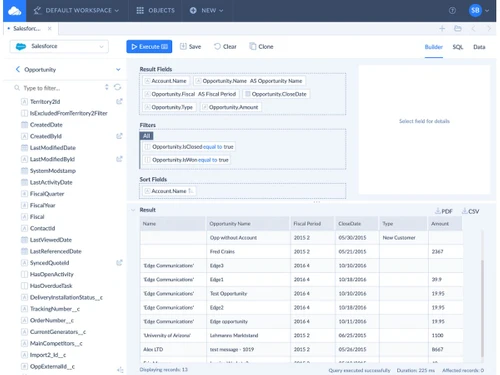Select Opportunity.CloseDate result field chip
The height and width of the screenshot is (375, 500).
tap(276, 94)
